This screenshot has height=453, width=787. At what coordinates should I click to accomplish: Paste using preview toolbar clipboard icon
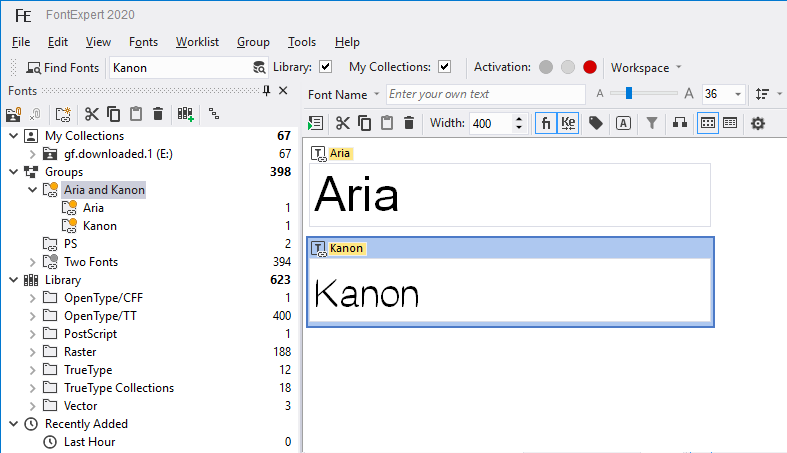[386, 123]
